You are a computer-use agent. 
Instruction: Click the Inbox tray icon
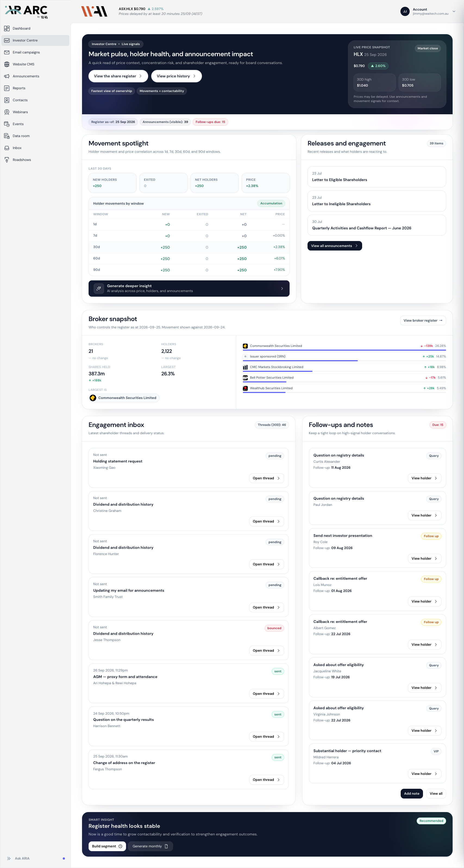[x=7, y=148]
